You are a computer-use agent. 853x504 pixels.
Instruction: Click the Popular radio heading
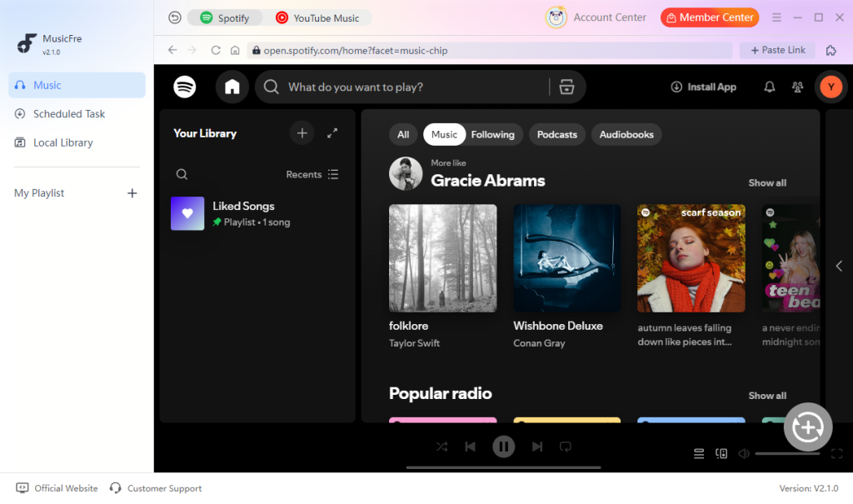click(441, 393)
